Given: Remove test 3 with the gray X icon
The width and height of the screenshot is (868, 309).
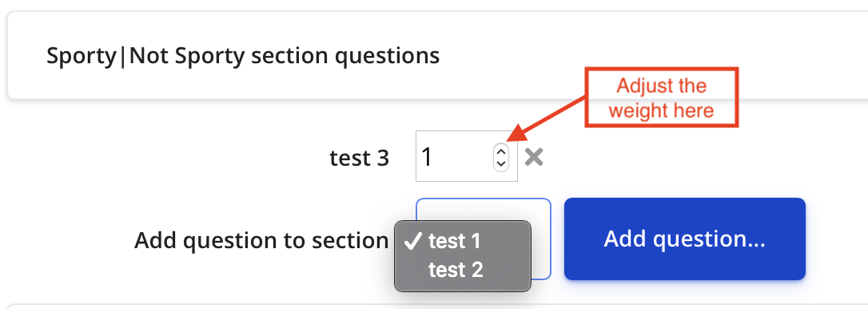Looking at the screenshot, I should (534, 158).
